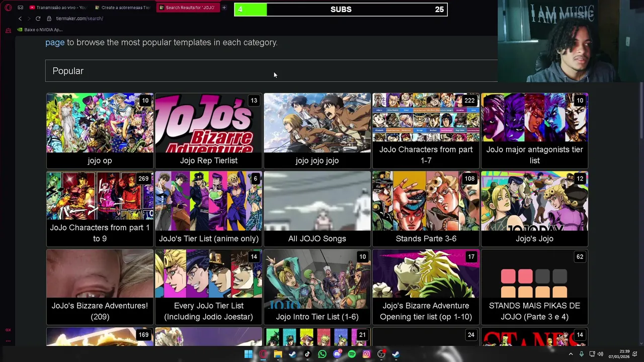Open 'JoJo Characters from part 1 to 9'
This screenshot has height=362, width=644.
[x=100, y=209]
